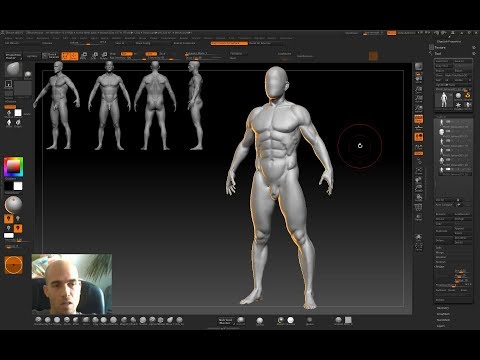The image size is (480, 360).
Task: Expand the Texture palette header
Action: 440,47
